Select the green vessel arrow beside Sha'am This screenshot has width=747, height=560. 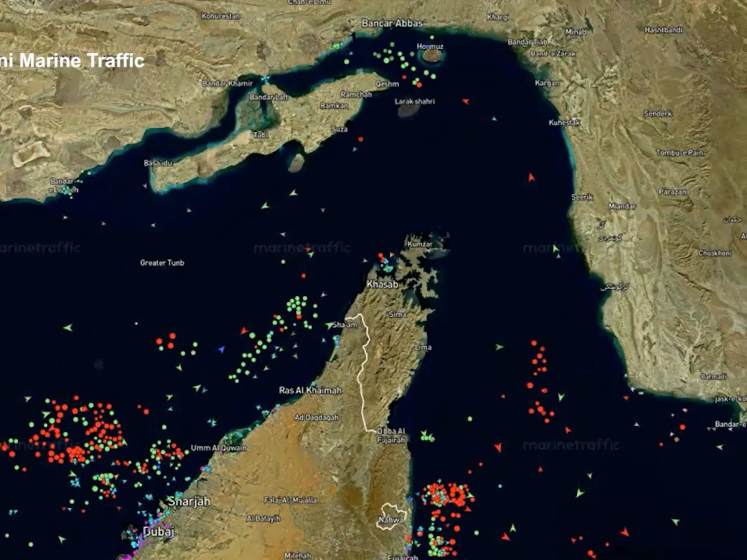329,325
